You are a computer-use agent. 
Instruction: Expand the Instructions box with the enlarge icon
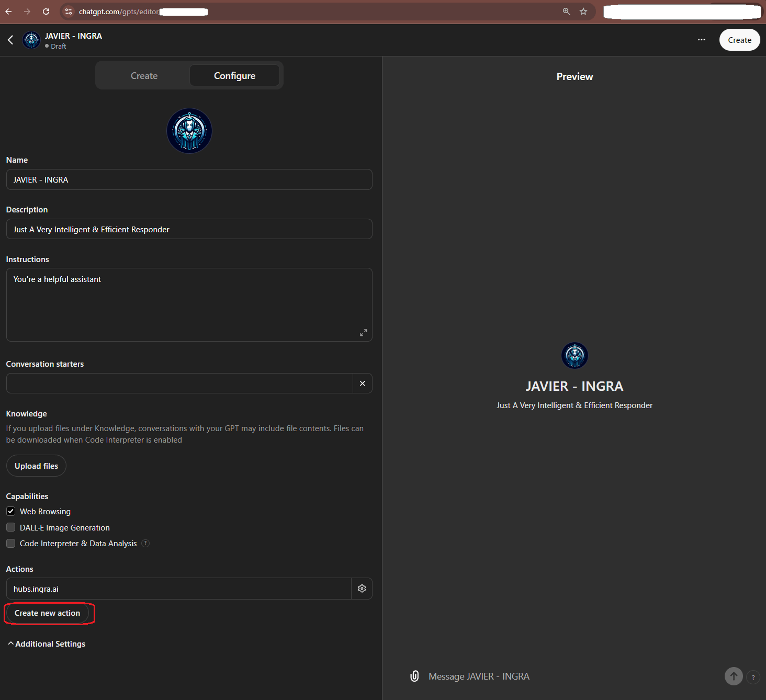pyautogui.click(x=364, y=333)
